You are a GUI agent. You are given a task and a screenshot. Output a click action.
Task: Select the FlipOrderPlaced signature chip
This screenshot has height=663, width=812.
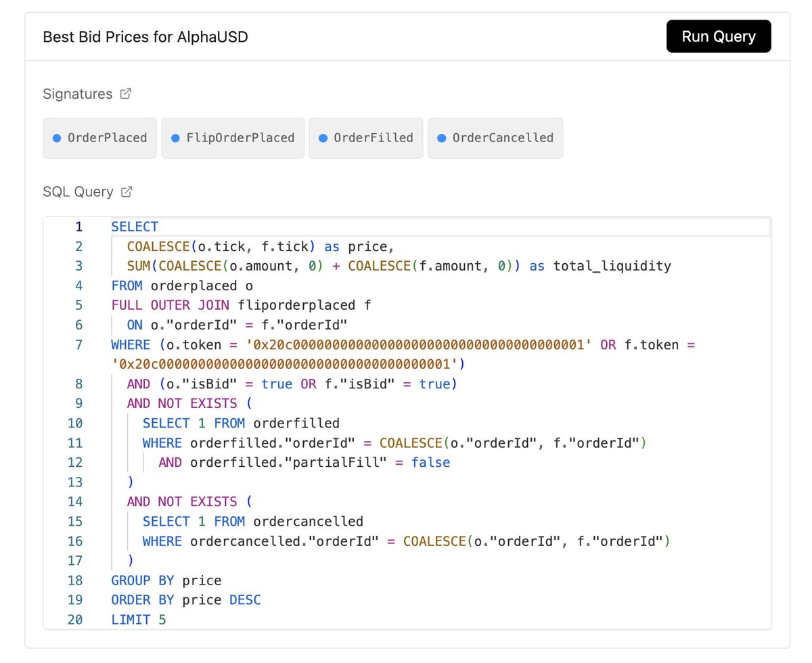[x=233, y=138]
